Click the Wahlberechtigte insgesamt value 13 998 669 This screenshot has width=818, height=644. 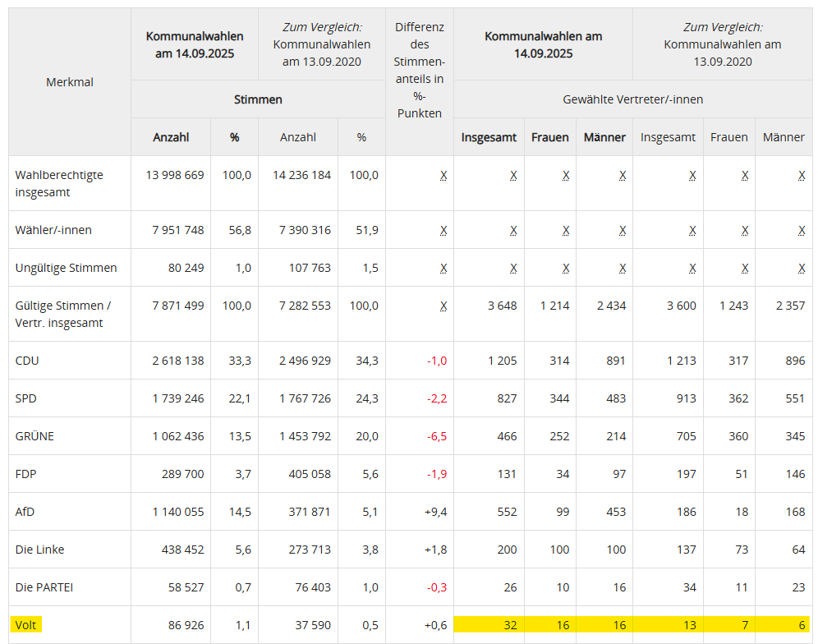(x=175, y=175)
